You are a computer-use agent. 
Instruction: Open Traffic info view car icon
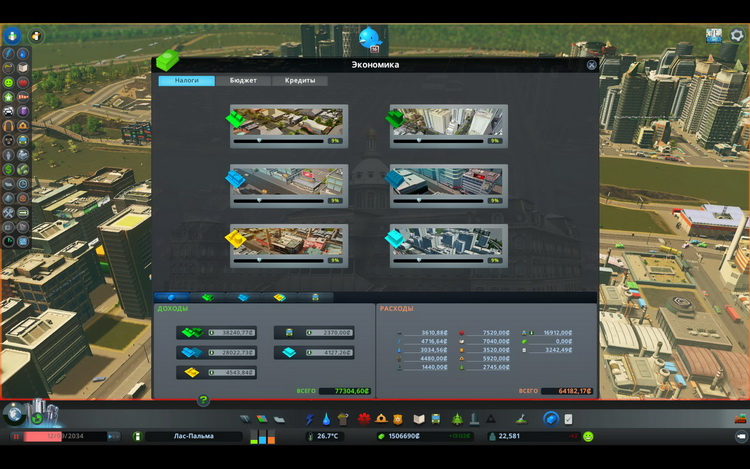9,111
